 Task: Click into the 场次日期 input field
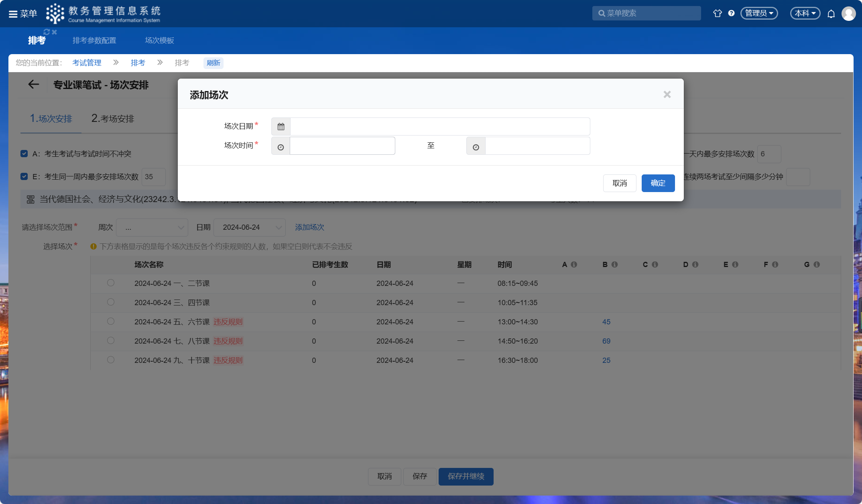point(440,127)
